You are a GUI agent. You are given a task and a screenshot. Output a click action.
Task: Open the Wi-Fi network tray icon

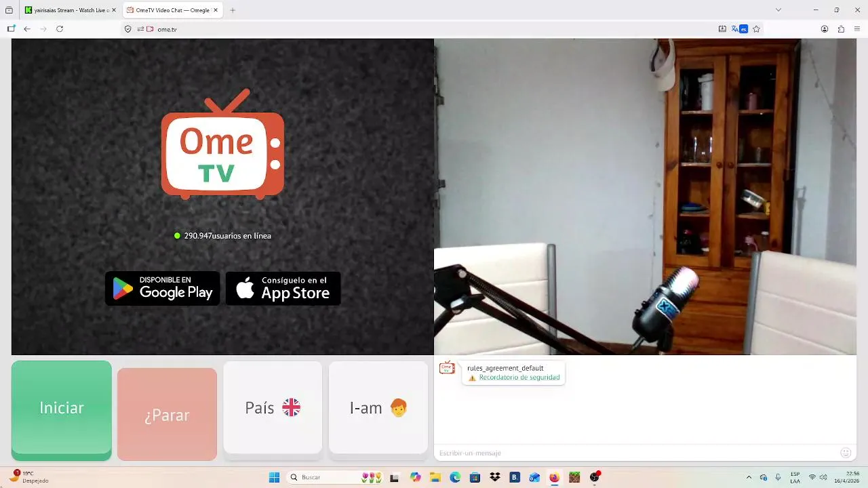pos(812,477)
